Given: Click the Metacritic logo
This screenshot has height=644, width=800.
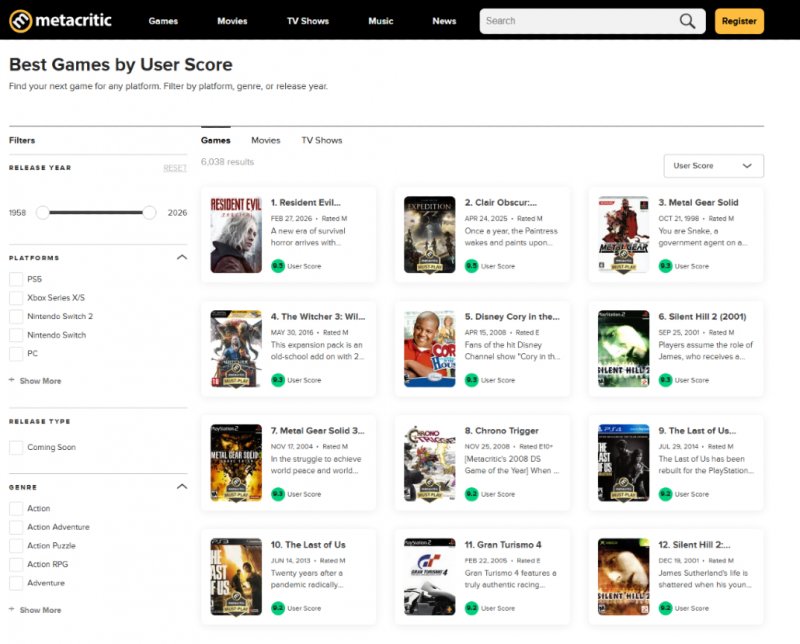Looking at the screenshot, I should click(x=60, y=20).
